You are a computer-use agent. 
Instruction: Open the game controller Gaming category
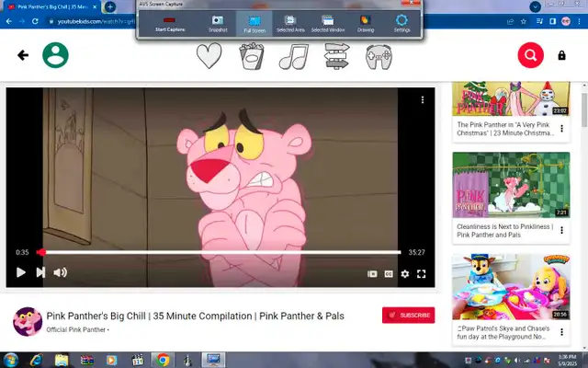(x=379, y=57)
